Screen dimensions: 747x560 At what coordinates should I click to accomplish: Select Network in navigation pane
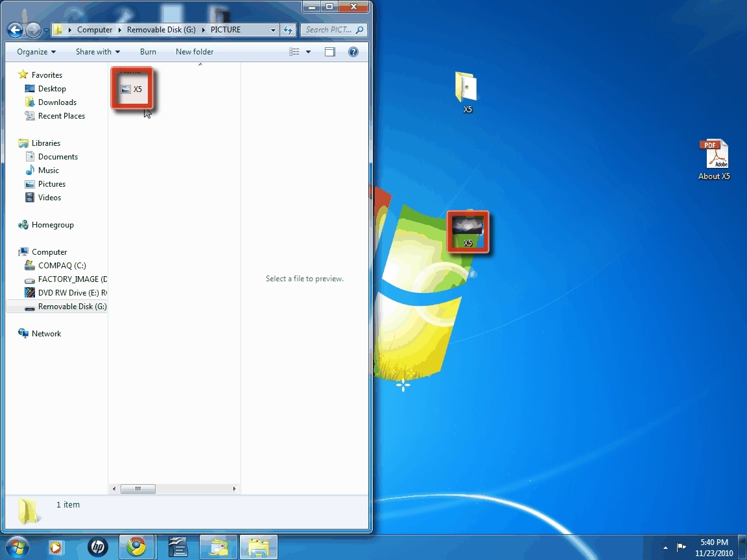(46, 333)
